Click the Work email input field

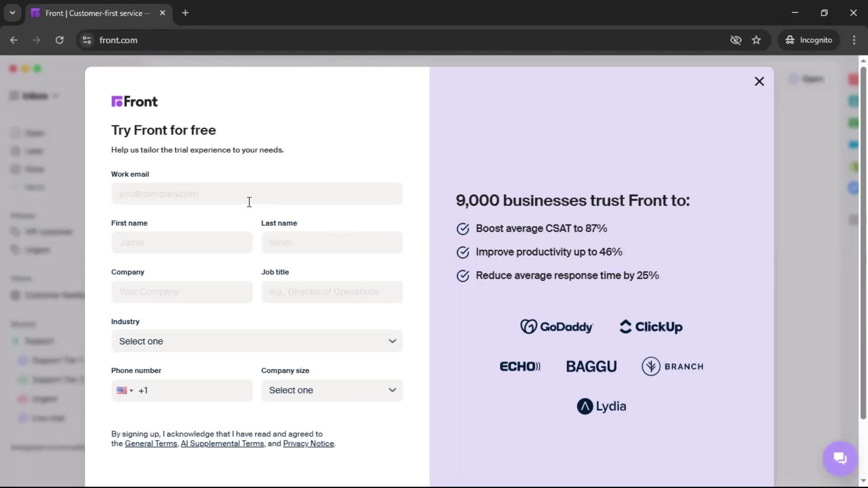(256, 193)
